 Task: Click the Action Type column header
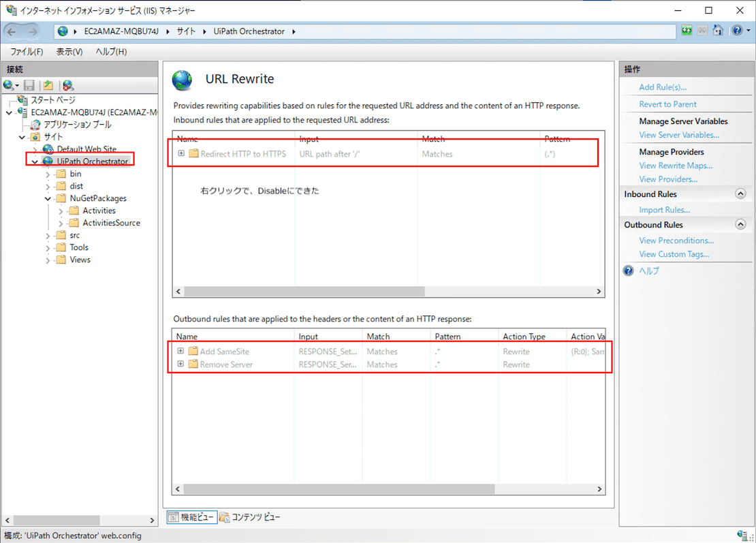tap(532, 336)
